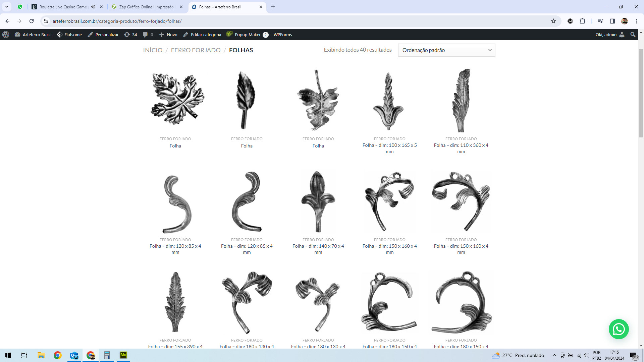Switch to the Zap Gráfica Online tab

(146, 7)
